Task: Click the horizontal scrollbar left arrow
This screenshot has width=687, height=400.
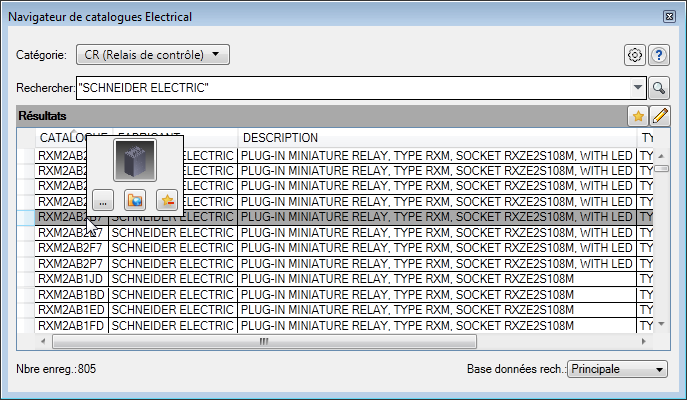Action: coord(43,341)
